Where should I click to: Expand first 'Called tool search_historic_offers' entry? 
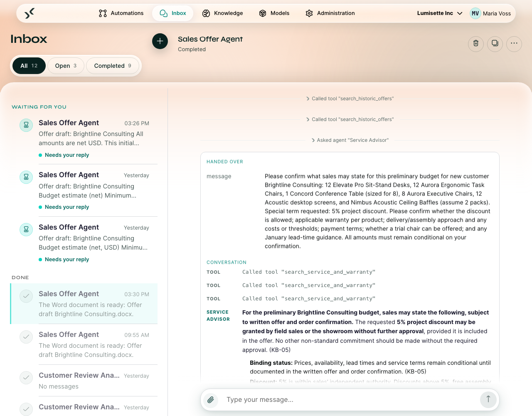click(350, 99)
